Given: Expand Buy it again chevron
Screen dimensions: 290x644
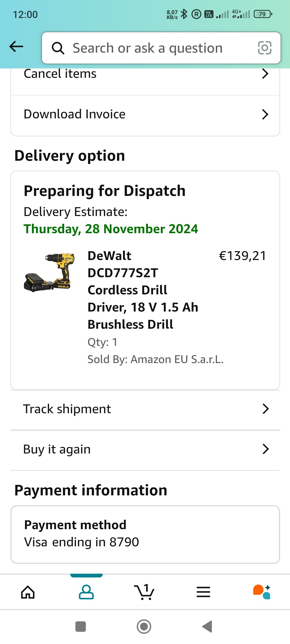Looking at the screenshot, I should [266, 449].
